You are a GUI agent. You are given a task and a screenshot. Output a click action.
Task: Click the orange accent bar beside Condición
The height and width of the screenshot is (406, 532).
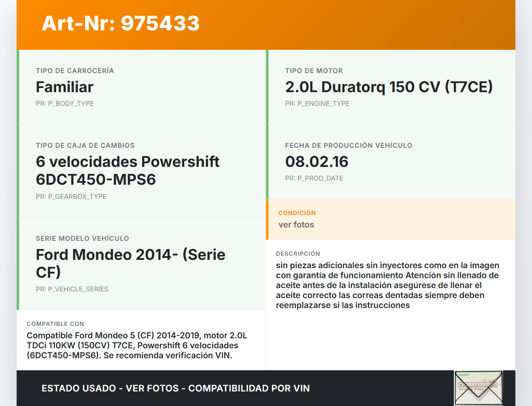click(268, 220)
